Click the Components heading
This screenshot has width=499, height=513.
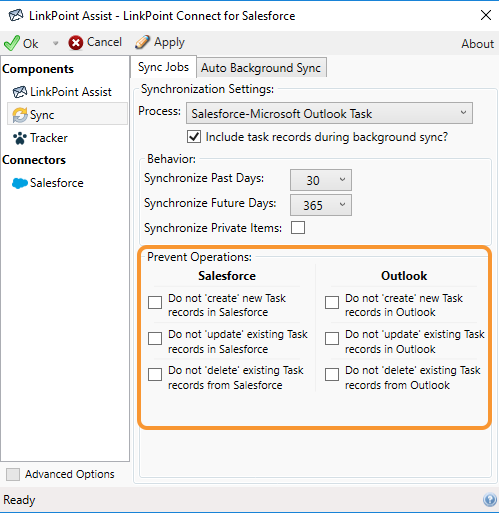(38, 69)
